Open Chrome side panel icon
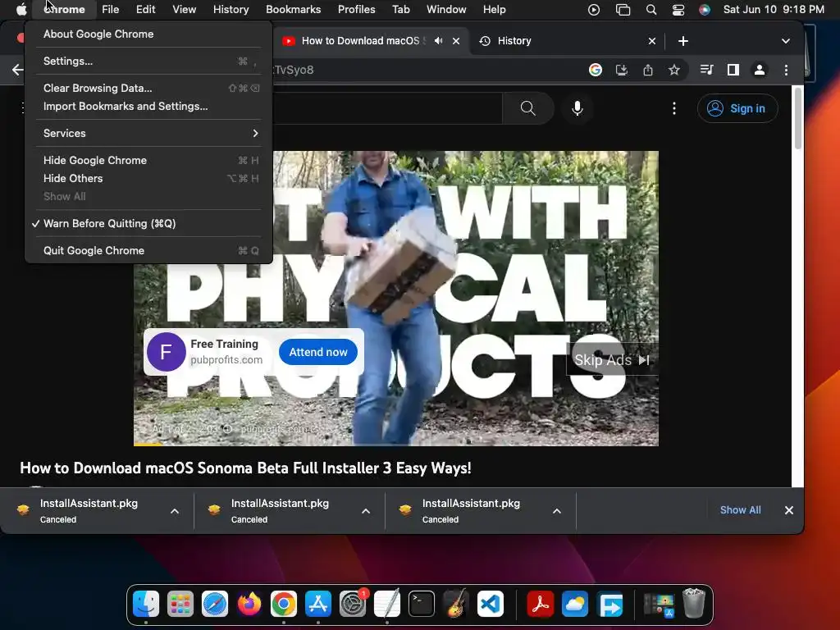The image size is (840, 630). coord(733,70)
